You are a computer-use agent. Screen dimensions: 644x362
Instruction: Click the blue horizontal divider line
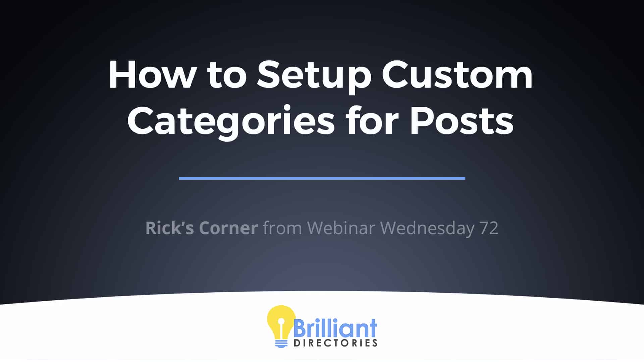[322, 177]
